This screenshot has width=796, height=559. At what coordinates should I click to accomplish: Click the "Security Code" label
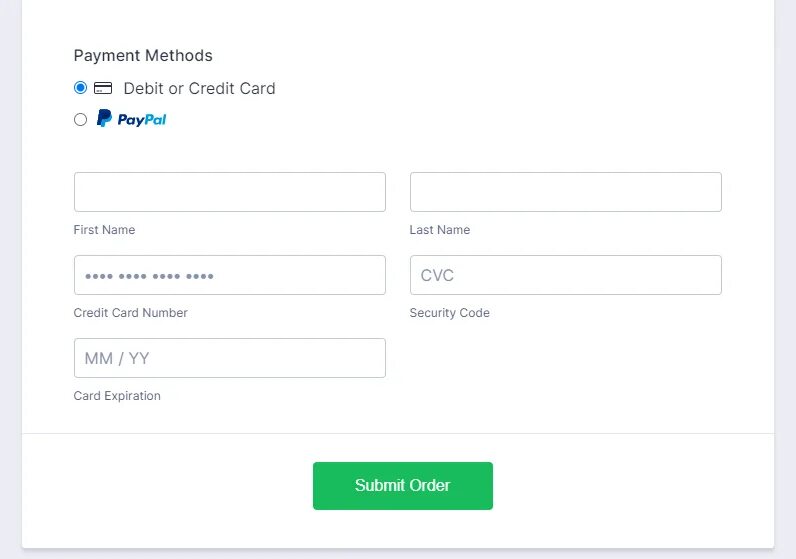(449, 313)
